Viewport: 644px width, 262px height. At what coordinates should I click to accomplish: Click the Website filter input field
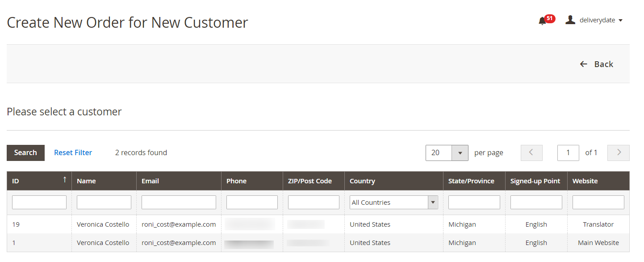598,203
